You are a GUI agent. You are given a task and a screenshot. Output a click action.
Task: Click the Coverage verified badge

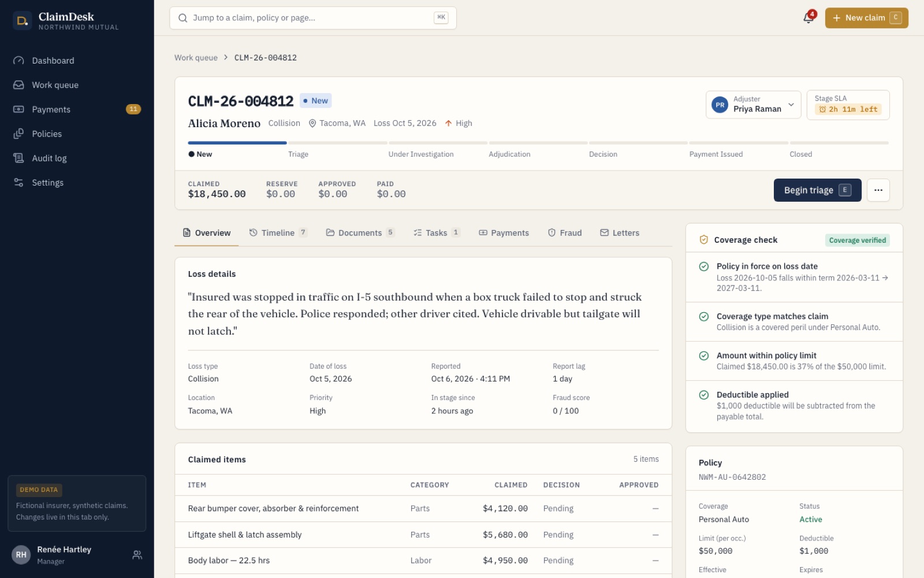coord(857,240)
